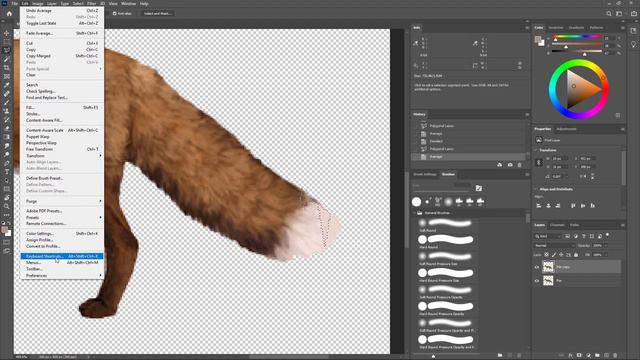This screenshot has width=640, height=360.
Task: Open the Normal blend mode dropdown
Action: [554, 246]
